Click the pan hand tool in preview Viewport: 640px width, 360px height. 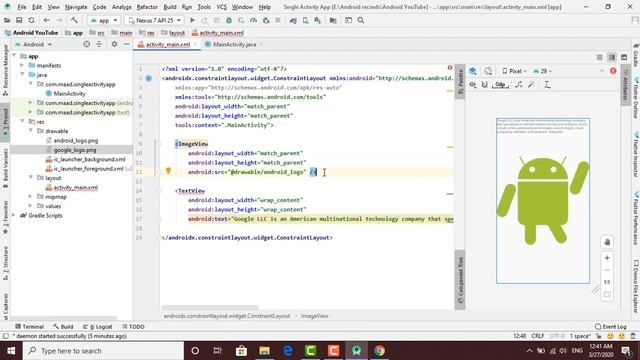coord(607,242)
